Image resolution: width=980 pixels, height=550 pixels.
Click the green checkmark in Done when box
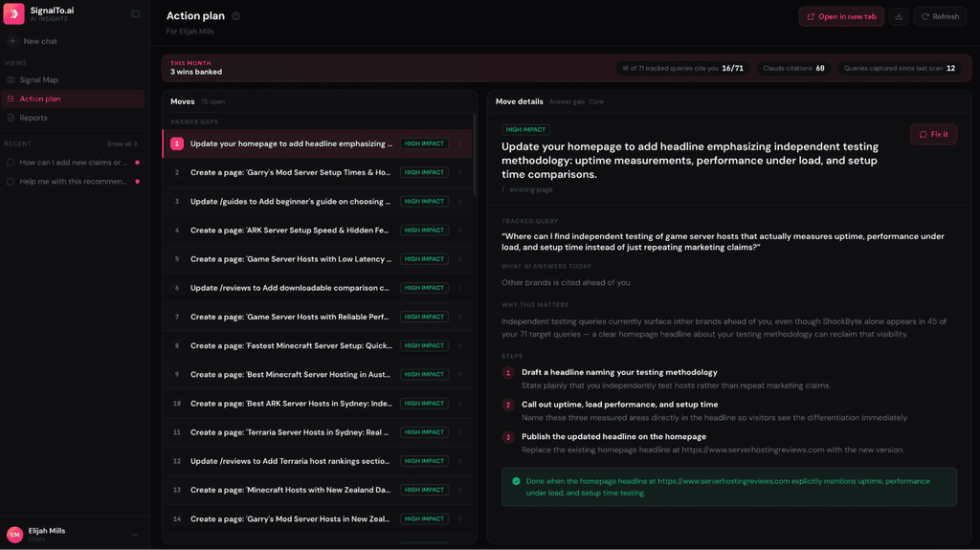(516, 481)
